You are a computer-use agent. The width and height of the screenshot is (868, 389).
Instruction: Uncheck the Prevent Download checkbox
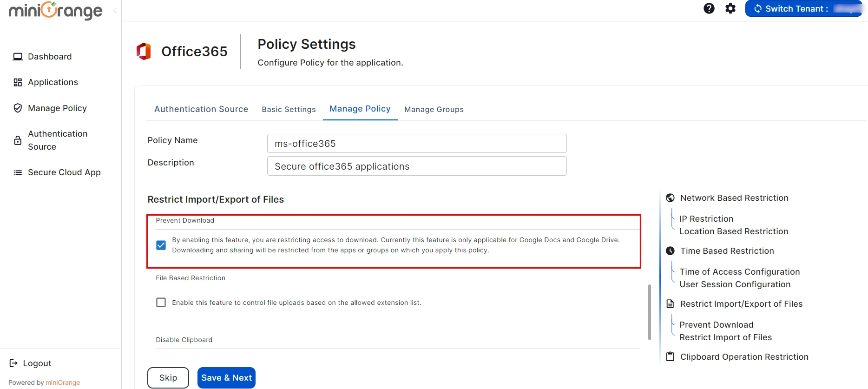click(161, 245)
